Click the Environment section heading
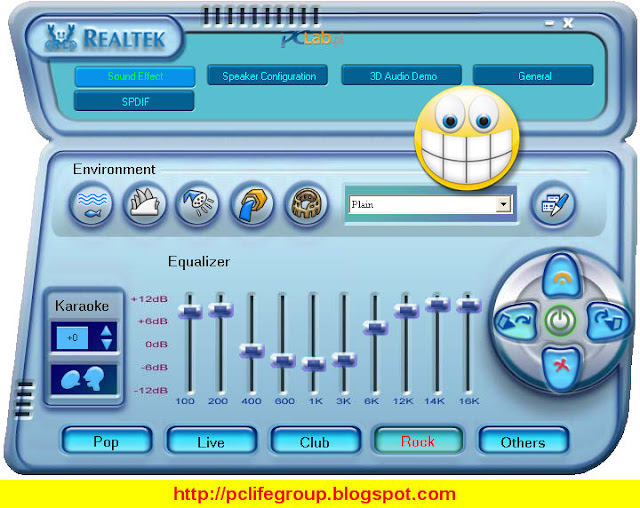Screen dimensions: 640x508 114,169
